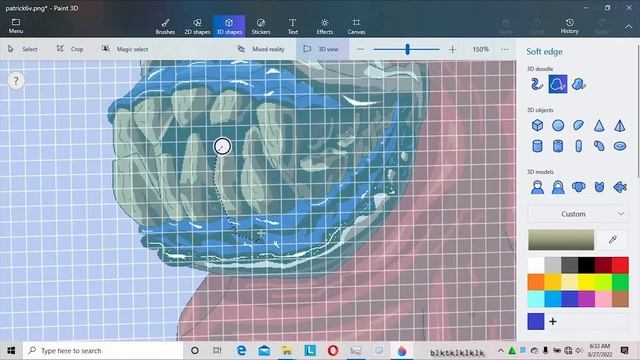Choose the black color swatch
The height and width of the screenshot is (360, 640).
[x=586, y=265]
